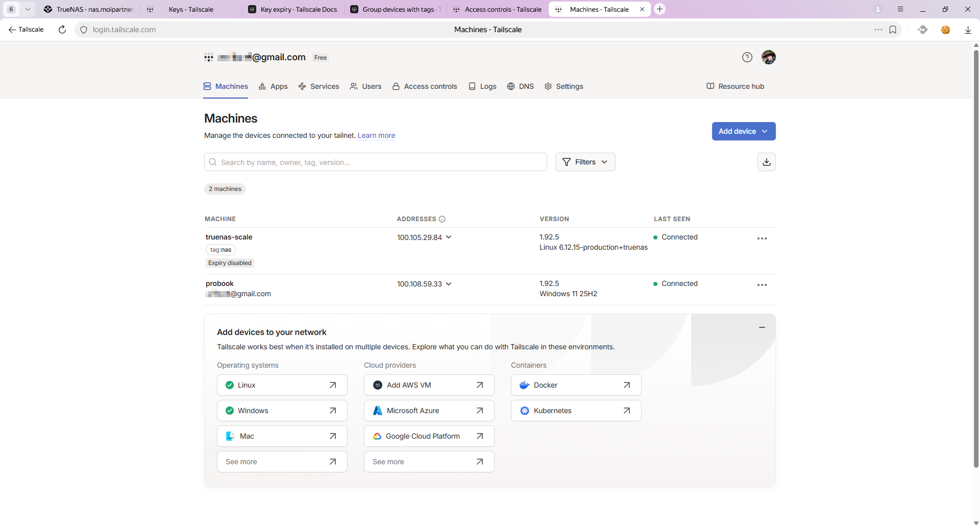Switch to the Access controls tab
This screenshot has height=527, width=980.
click(425, 86)
